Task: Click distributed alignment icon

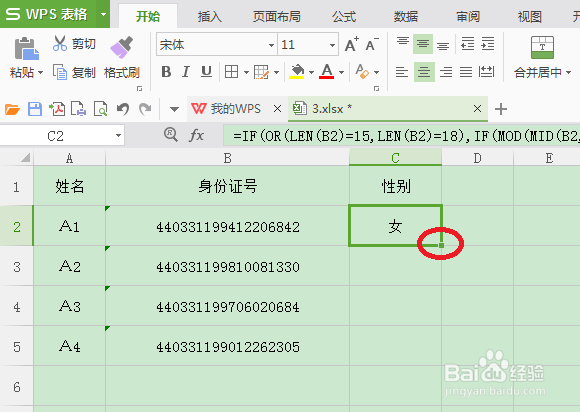Action: [x=486, y=72]
